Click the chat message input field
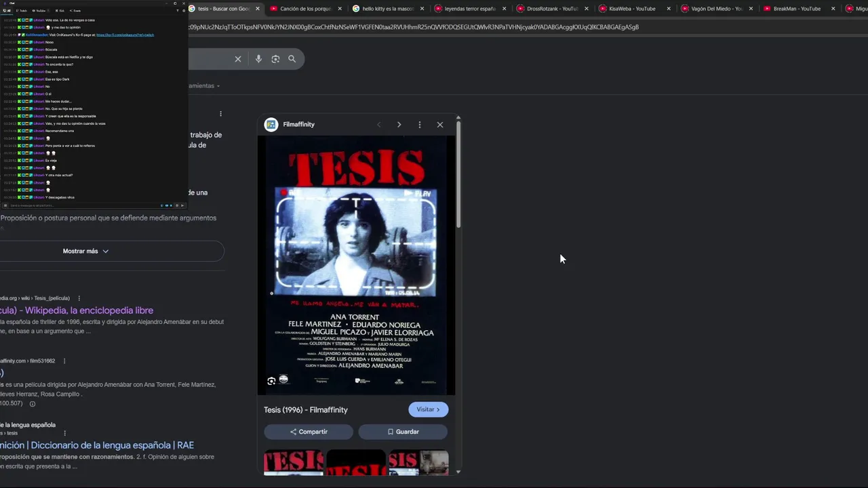The image size is (868, 488). tap(85, 205)
